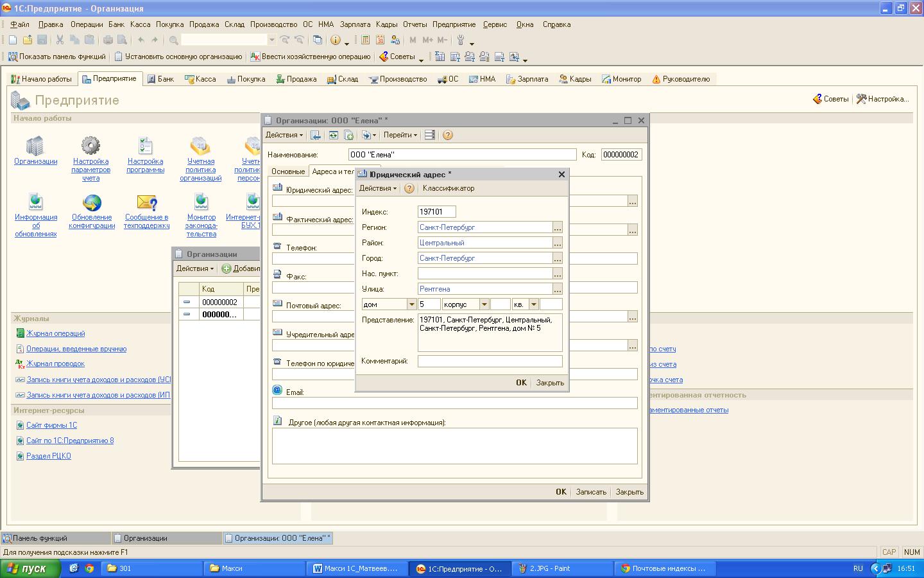Expand the корпус type dropdown
Screen dimensions: 924x578
tap(484, 304)
